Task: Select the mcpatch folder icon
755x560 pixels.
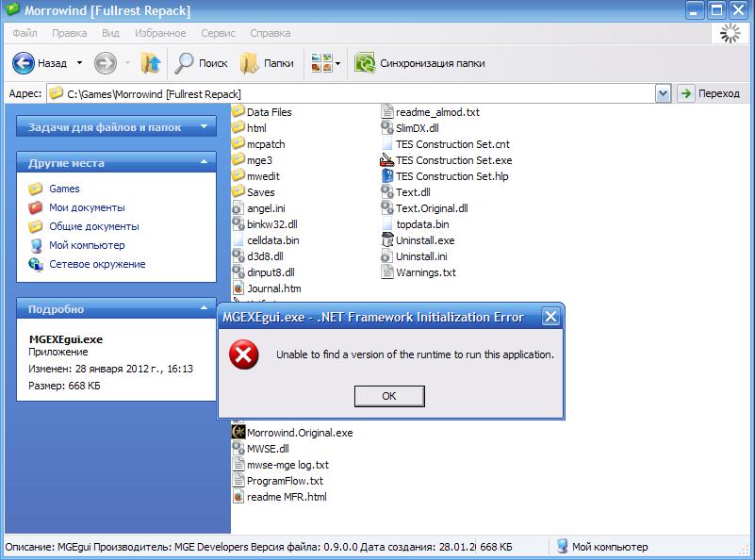Action: point(238,143)
